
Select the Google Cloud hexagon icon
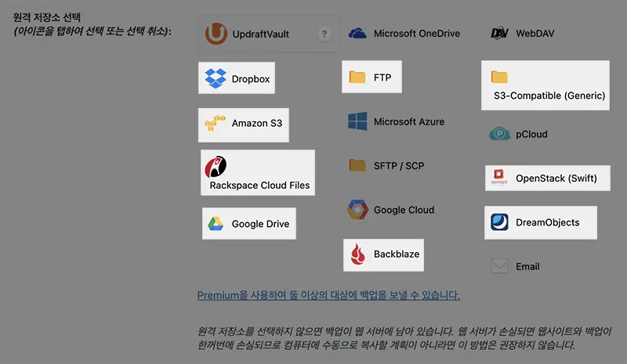click(357, 209)
